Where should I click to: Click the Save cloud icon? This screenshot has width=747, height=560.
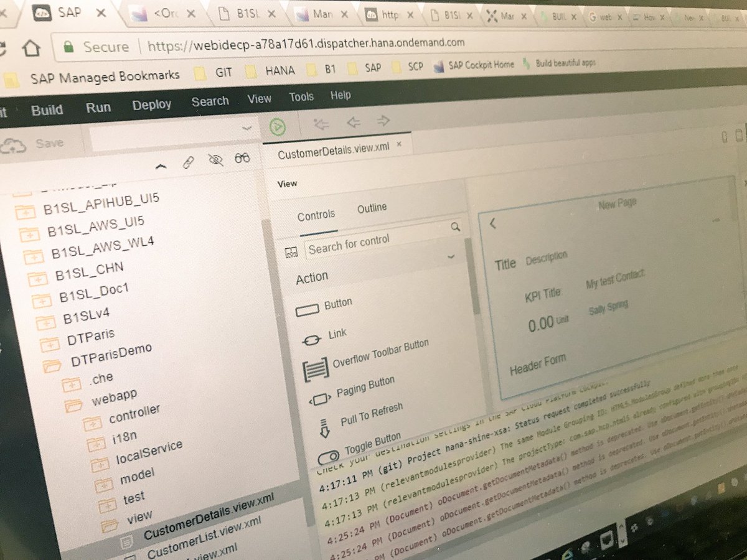12,146
